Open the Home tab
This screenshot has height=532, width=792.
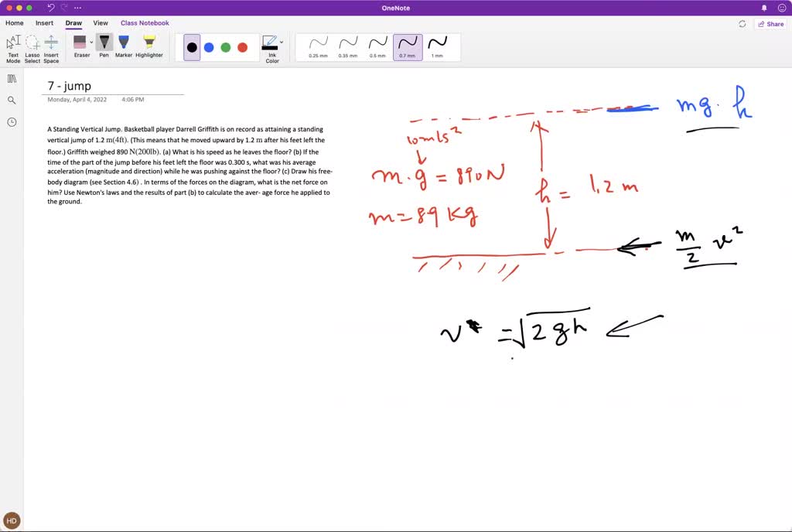click(x=14, y=22)
